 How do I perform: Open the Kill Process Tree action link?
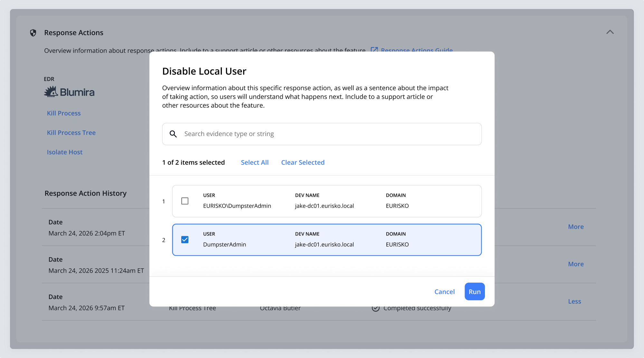[71, 132]
